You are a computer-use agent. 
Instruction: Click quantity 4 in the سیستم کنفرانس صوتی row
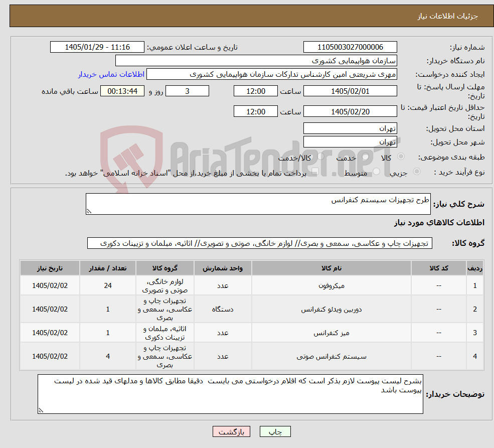click(x=108, y=356)
